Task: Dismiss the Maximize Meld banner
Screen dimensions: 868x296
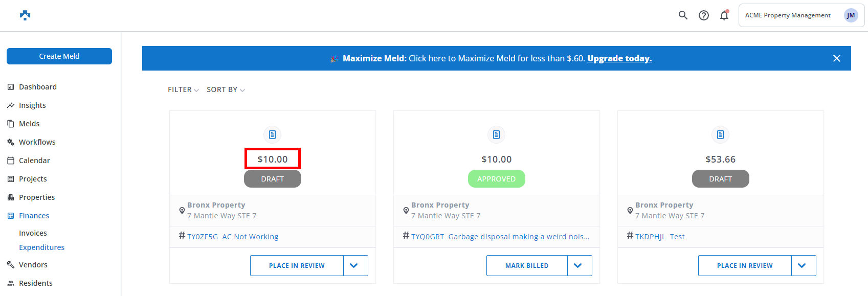Action: click(x=837, y=58)
